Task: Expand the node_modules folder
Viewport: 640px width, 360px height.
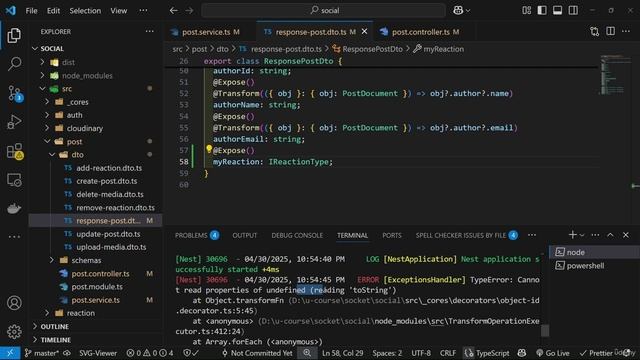Action: click(x=42, y=76)
